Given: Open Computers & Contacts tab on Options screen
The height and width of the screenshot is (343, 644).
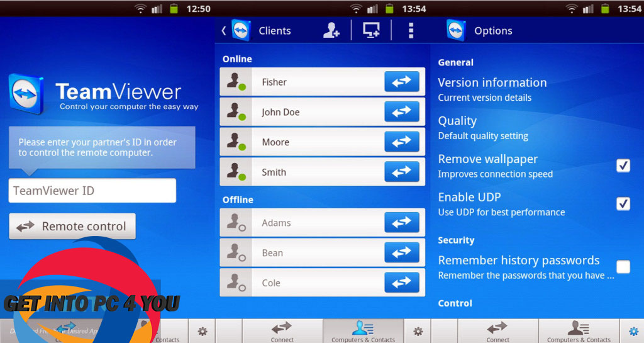Looking at the screenshot, I should click(579, 332).
